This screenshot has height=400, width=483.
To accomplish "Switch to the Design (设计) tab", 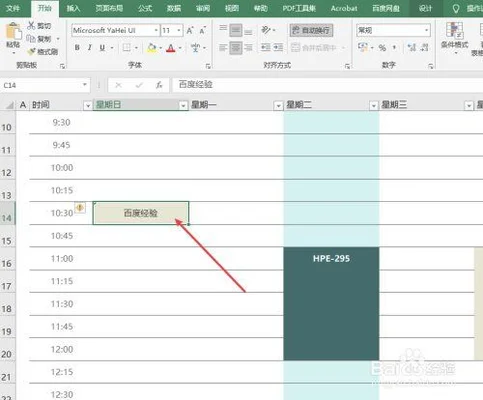I will pyautogui.click(x=425, y=8).
